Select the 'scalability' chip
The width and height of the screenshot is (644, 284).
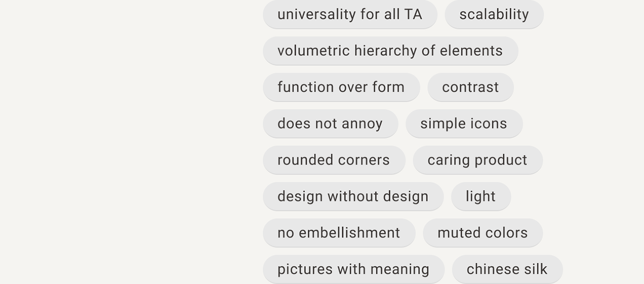point(494,14)
